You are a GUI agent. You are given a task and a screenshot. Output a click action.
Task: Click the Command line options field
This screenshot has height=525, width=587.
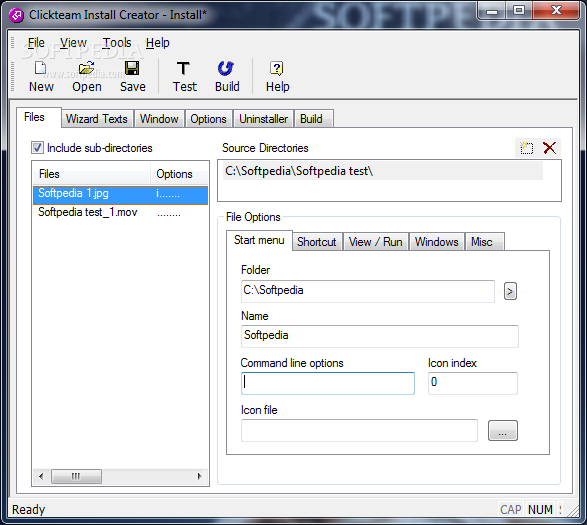pos(328,383)
